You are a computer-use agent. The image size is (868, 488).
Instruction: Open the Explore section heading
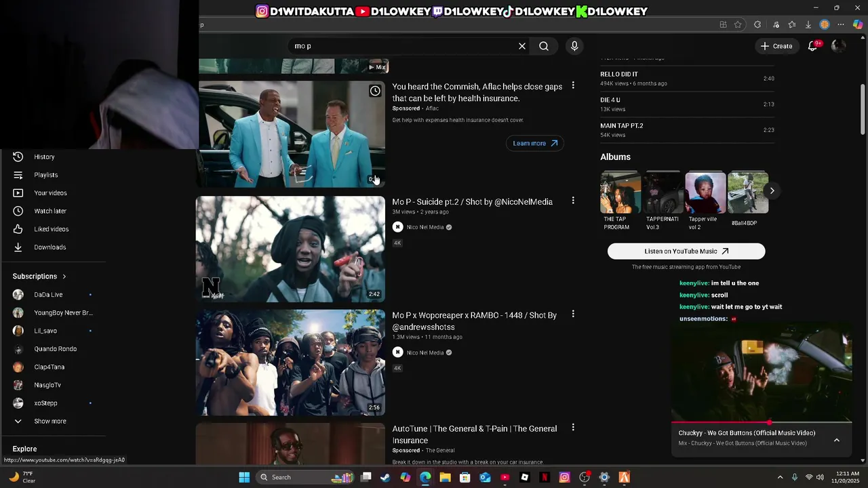[24, 449]
